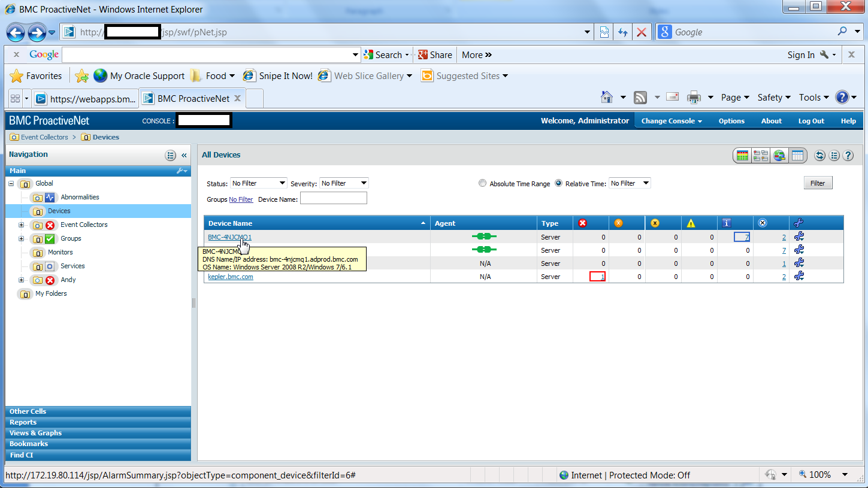Open the Severity filter dropdown
The image size is (868, 488).
coord(344,183)
